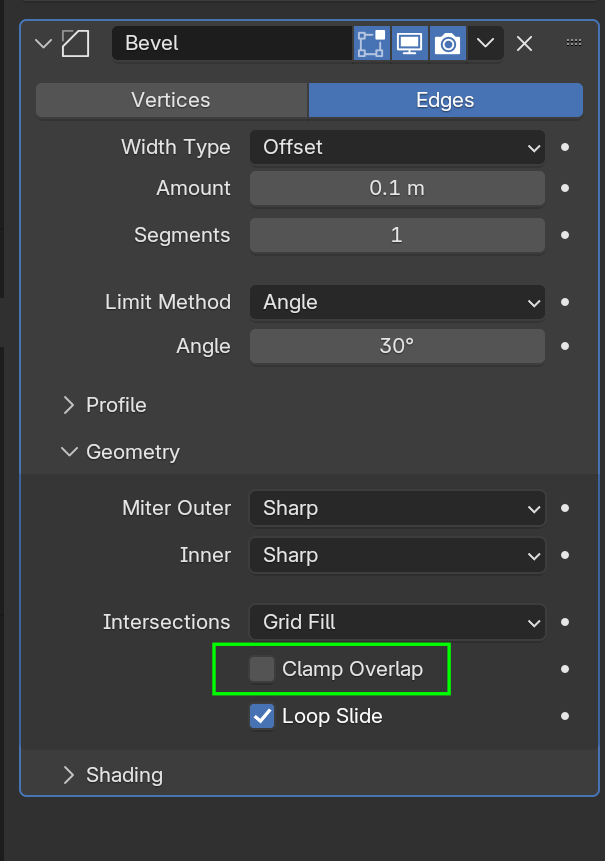Image resolution: width=605 pixels, height=861 pixels.
Task: Open the extras dropdown in the modifier header
Action: coord(486,43)
